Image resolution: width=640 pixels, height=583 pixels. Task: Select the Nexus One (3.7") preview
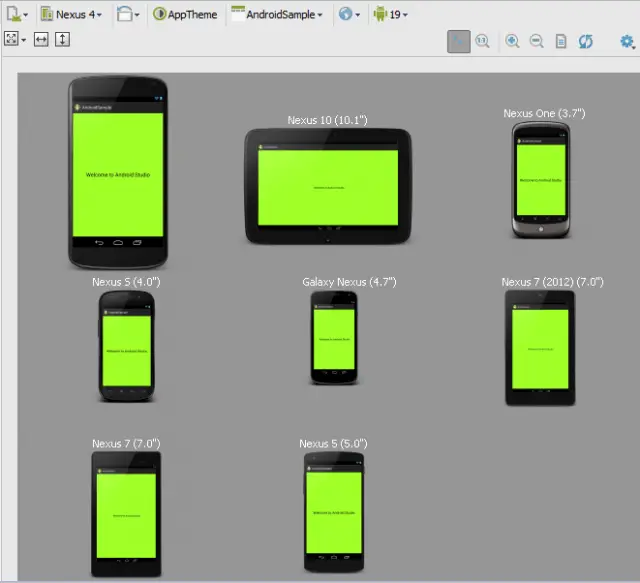pos(539,180)
